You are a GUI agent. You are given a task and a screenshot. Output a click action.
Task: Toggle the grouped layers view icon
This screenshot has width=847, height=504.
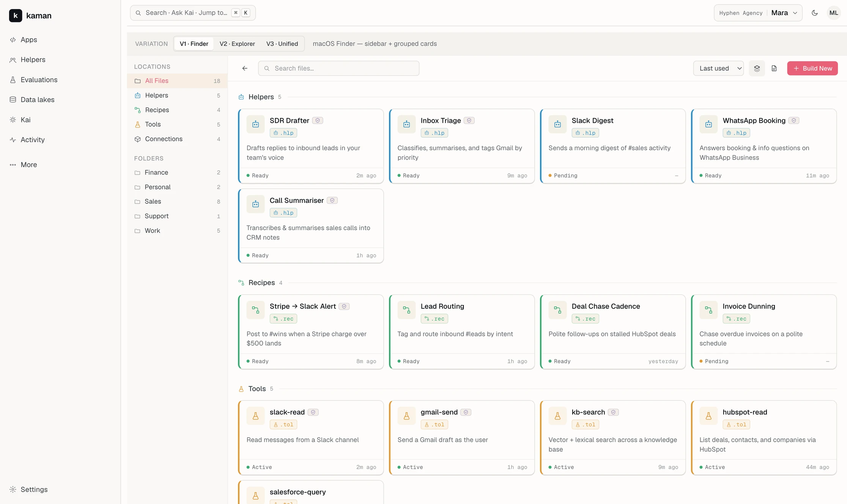pyautogui.click(x=757, y=68)
